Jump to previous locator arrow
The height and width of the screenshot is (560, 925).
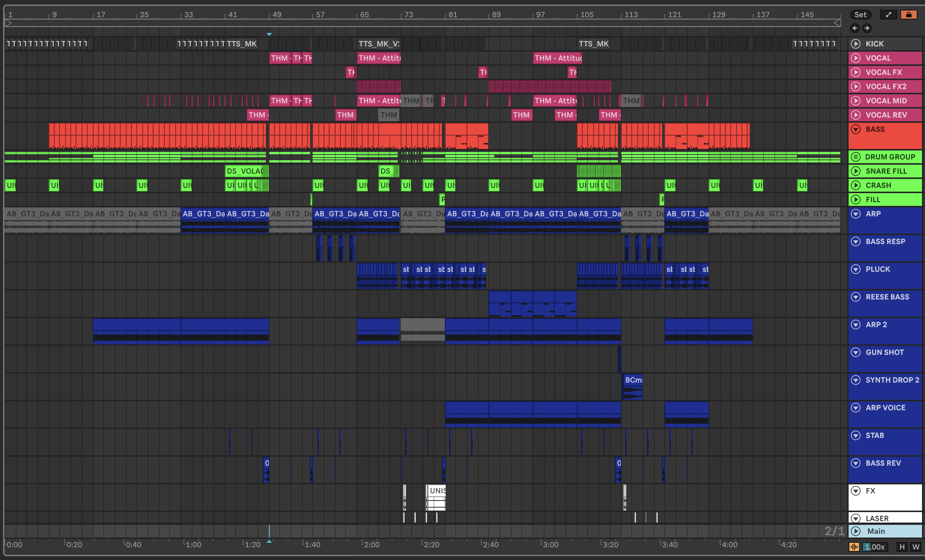(855, 28)
